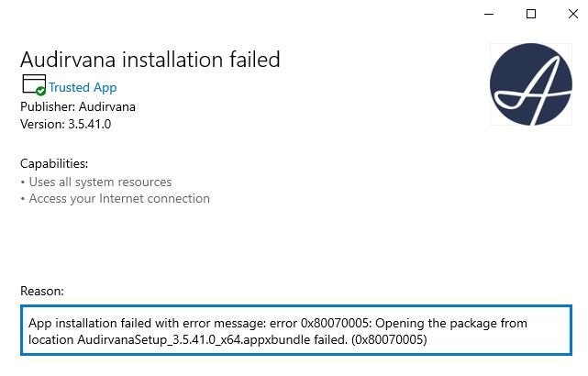Select Uses all system resources capability
This screenshot has width=588, height=376.
pos(100,182)
